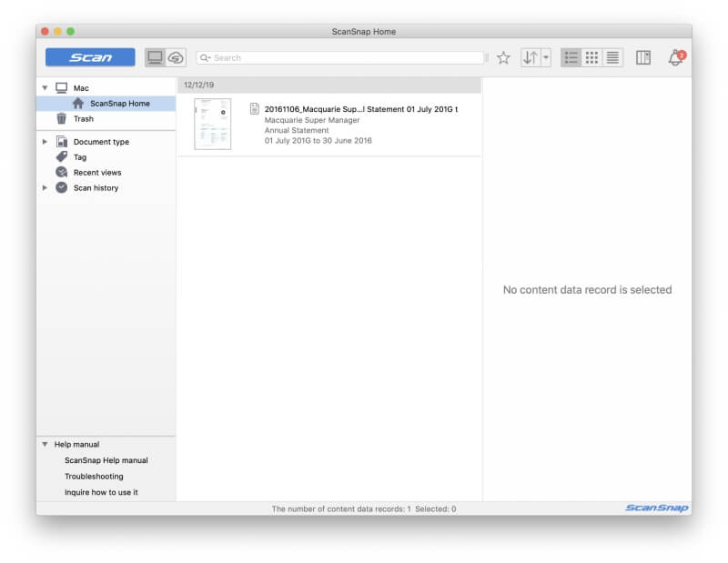Select Scan history in the sidebar
This screenshot has height=563, width=728.
(x=96, y=188)
